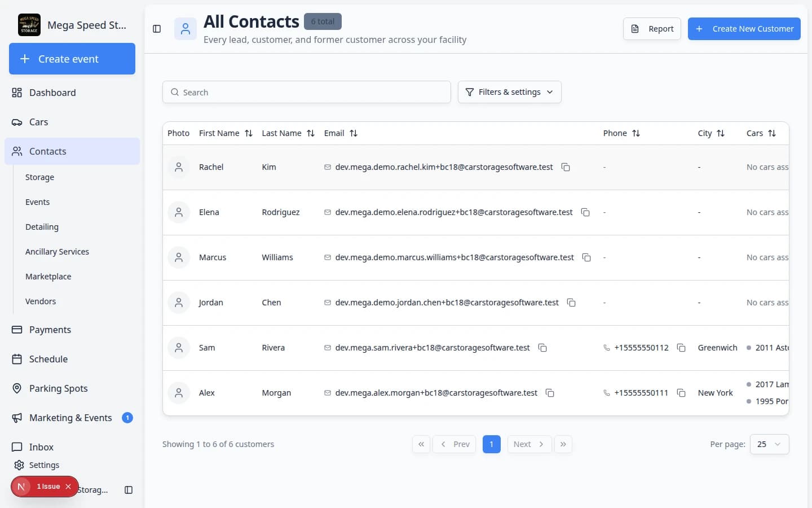Click the contacts Search field

(307, 92)
